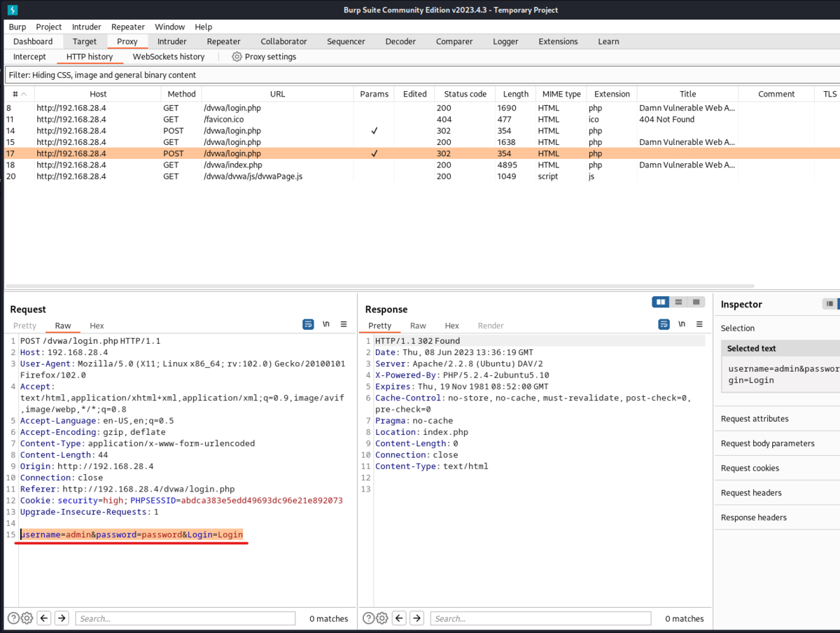
Task: Toggle line wrap icon in Request panel
Action: pos(308,324)
